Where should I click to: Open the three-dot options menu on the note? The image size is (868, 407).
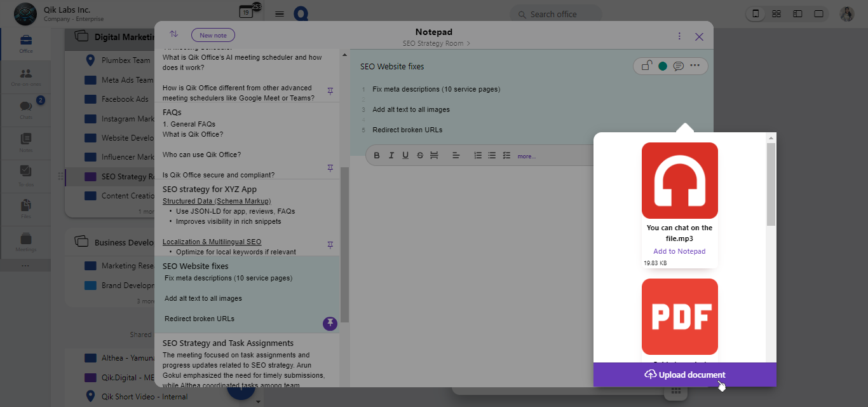(695, 66)
